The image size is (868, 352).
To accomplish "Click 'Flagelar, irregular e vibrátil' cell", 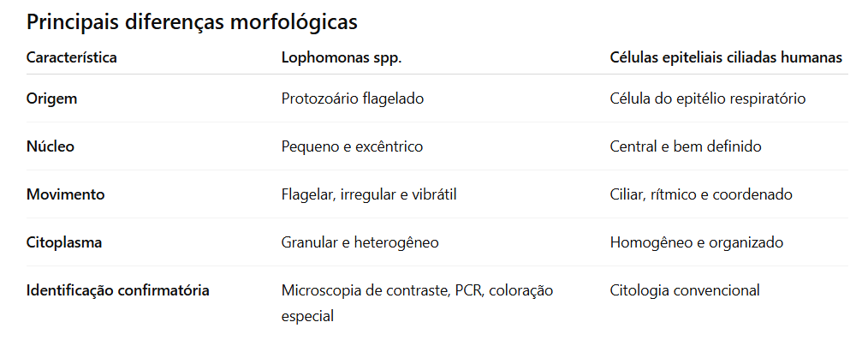I will pyautogui.click(x=369, y=194).
